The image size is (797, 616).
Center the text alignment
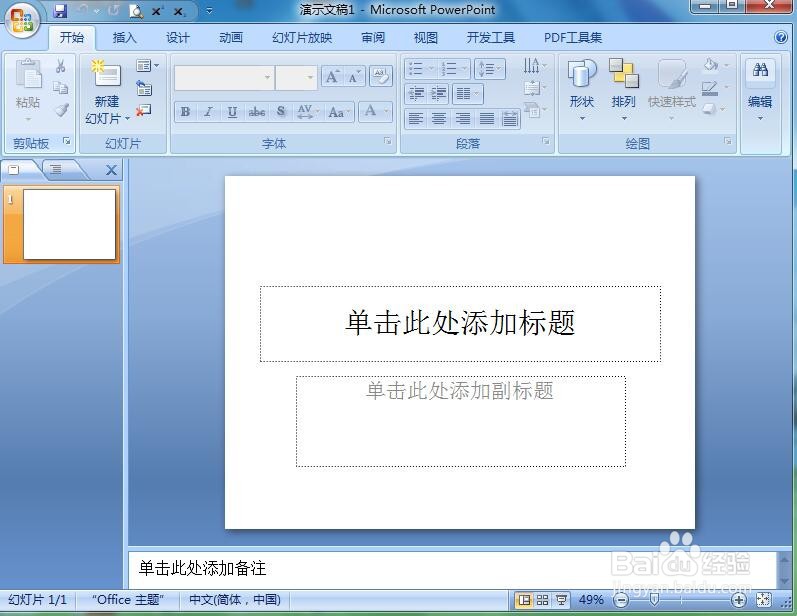click(438, 119)
